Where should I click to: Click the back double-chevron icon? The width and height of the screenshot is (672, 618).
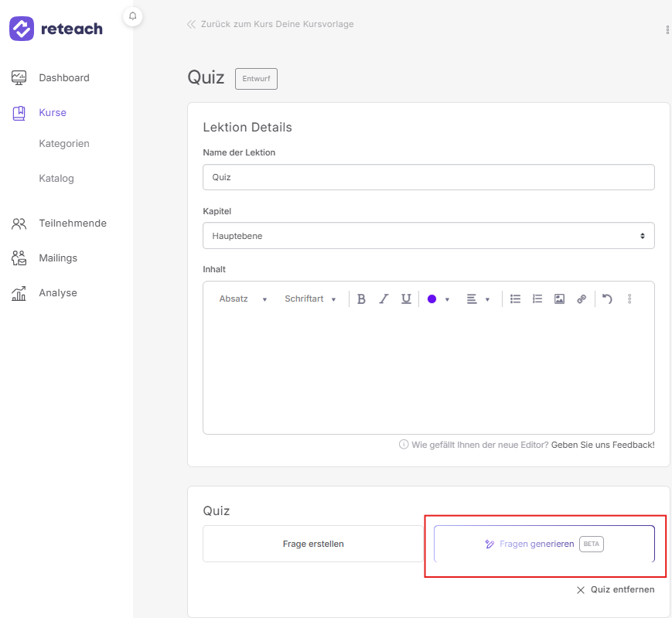(x=191, y=24)
